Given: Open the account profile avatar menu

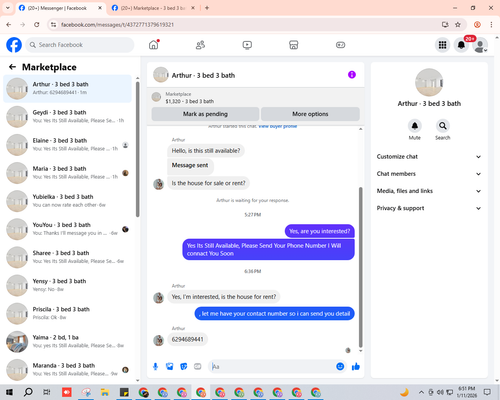Looking at the screenshot, I should [x=480, y=45].
